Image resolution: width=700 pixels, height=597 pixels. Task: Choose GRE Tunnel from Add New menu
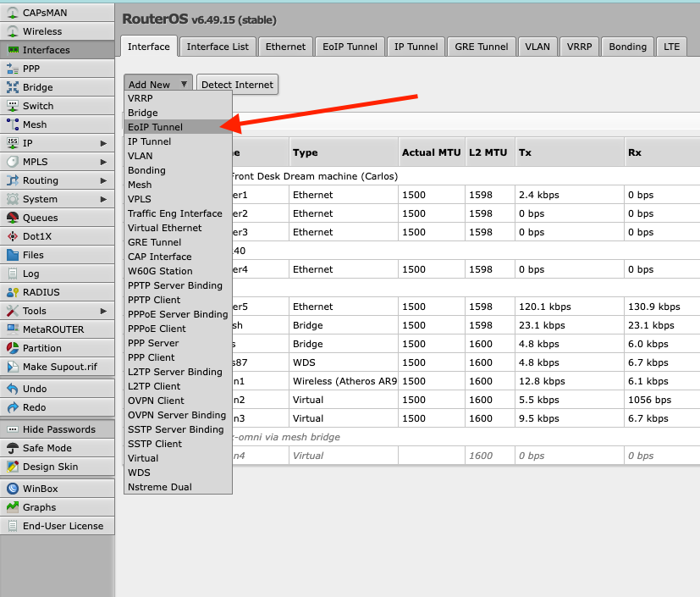click(x=178, y=242)
